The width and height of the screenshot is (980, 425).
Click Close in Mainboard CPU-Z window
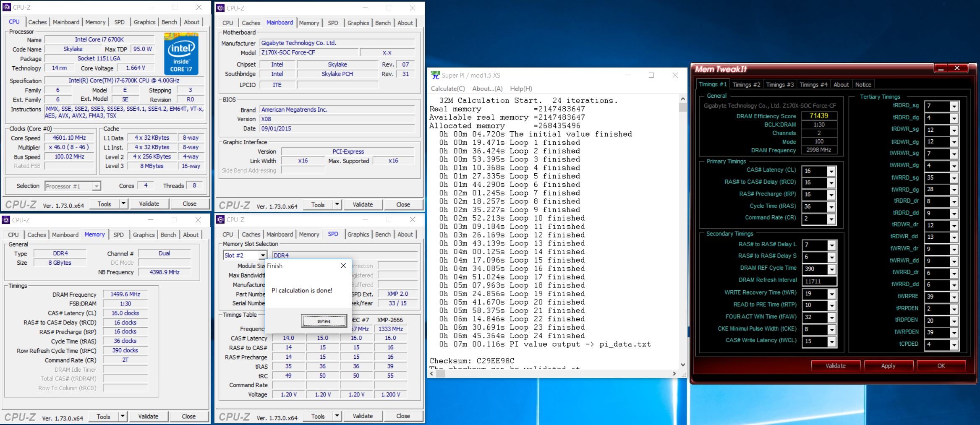tap(403, 205)
